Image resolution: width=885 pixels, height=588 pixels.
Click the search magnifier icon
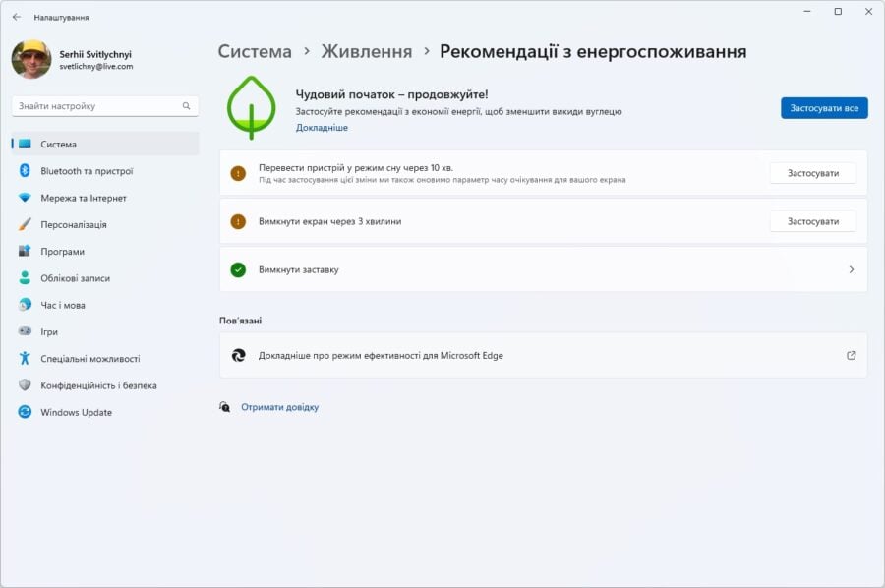186,106
